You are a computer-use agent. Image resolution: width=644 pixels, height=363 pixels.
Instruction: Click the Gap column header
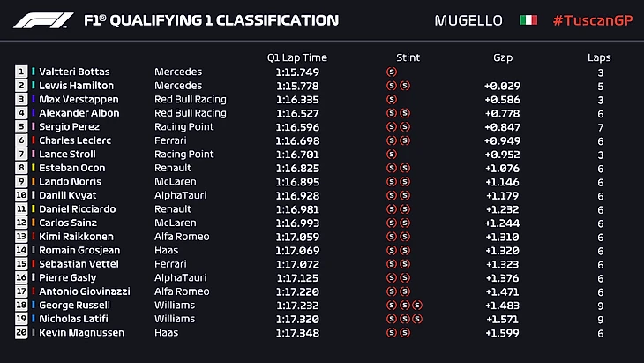[x=503, y=57]
